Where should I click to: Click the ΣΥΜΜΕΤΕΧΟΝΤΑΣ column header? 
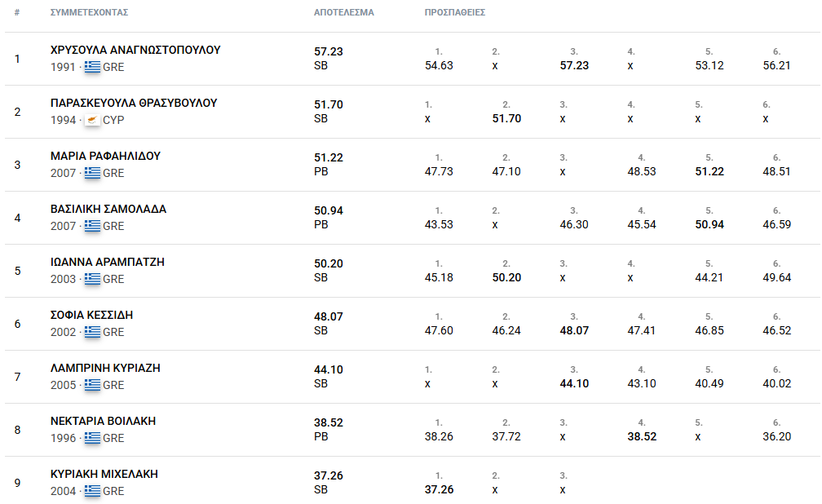click(x=89, y=12)
